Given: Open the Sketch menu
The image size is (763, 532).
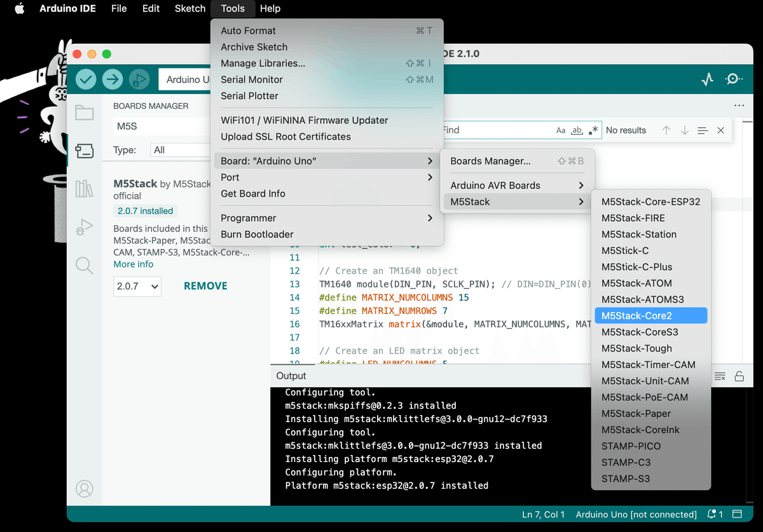Looking at the screenshot, I should (x=190, y=9).
